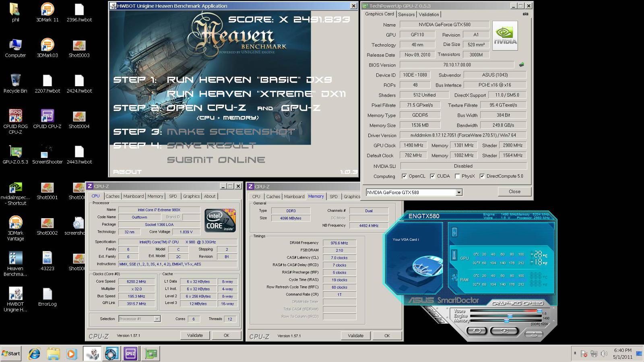Open the About tab in left CPU-Z window

tap(210, 196)
